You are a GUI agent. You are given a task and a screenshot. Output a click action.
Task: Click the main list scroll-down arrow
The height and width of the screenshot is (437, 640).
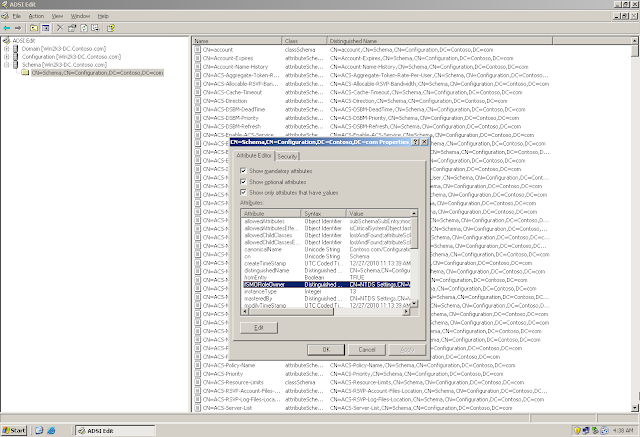pyautogui.click(x=634, y=408)
